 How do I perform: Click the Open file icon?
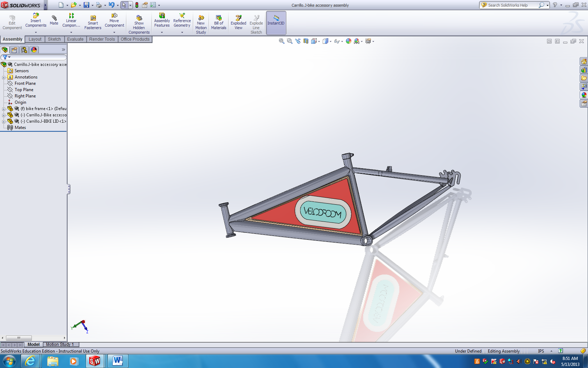tap(73, 5)
